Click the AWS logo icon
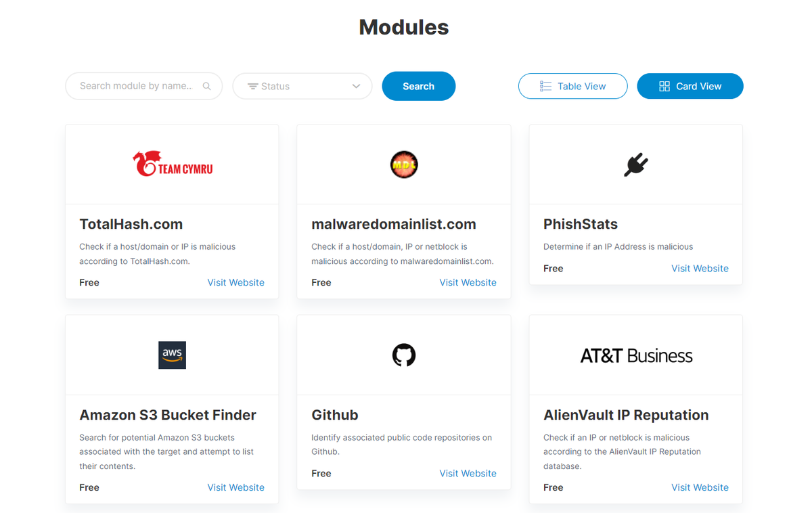The width and height of the screenshot is (812, 513). pos(172,355)
